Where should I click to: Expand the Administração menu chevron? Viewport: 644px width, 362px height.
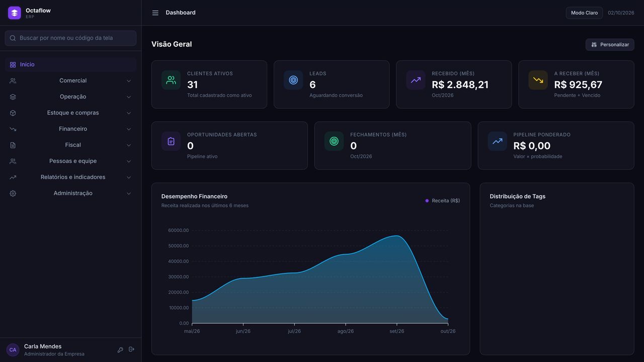[x=129, y=194]
